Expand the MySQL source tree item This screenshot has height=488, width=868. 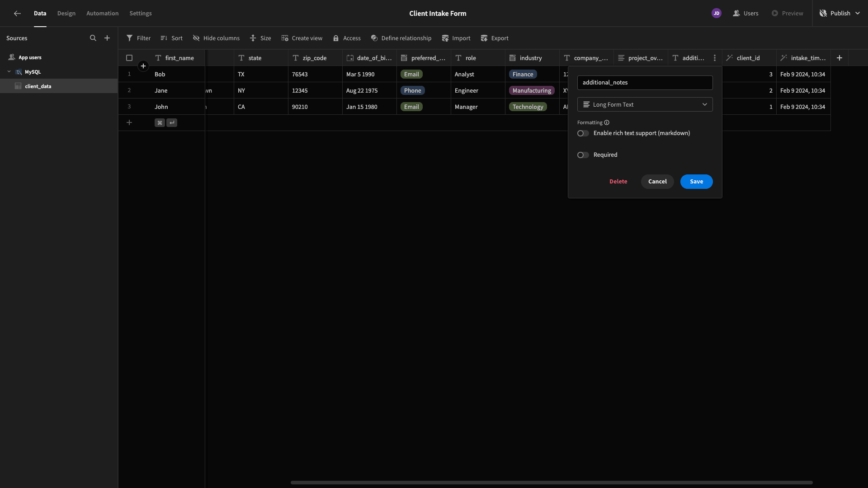pyautogui.click(x=9, y=72)
